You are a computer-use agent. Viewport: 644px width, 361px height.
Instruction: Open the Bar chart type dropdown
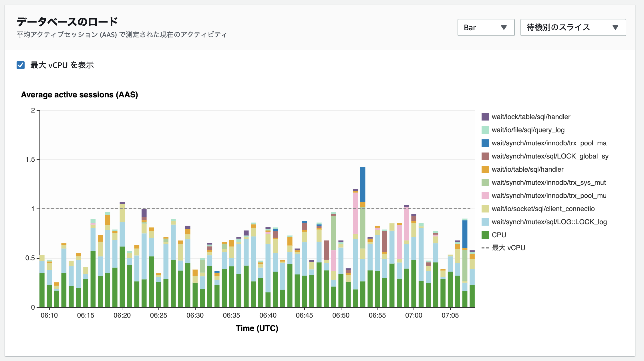[x=486, y=27]
